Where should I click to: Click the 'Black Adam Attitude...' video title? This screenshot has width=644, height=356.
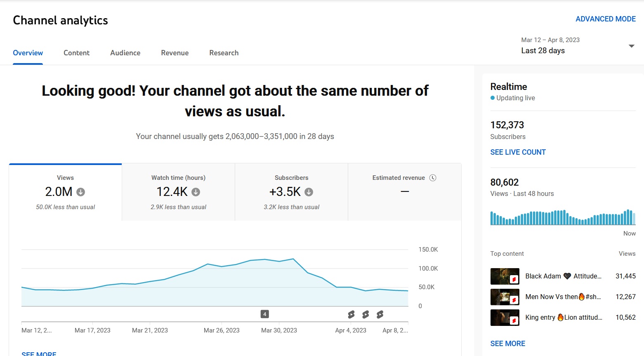click(563, 276)
